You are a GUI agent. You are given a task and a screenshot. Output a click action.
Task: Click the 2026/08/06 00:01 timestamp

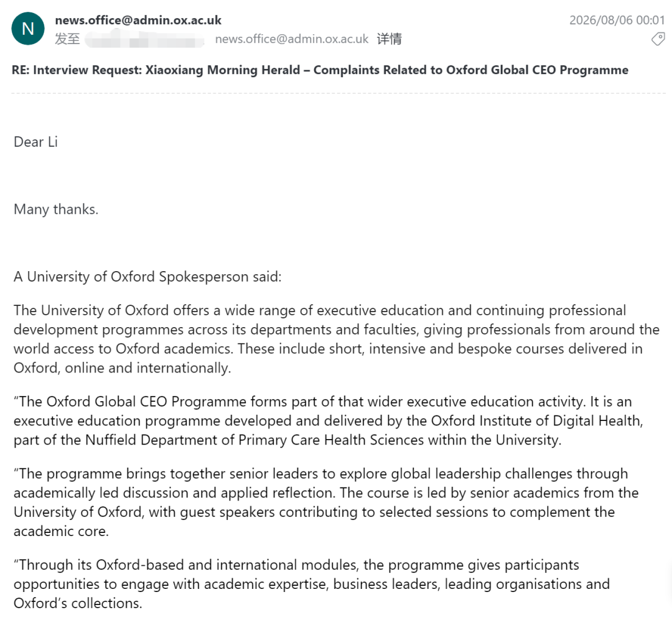pos(617,20)
